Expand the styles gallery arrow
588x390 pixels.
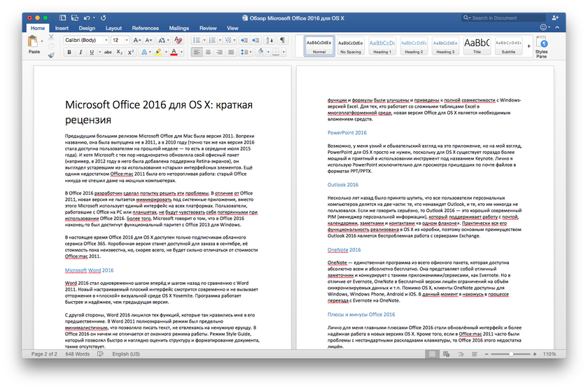click(x=528, y=46)
